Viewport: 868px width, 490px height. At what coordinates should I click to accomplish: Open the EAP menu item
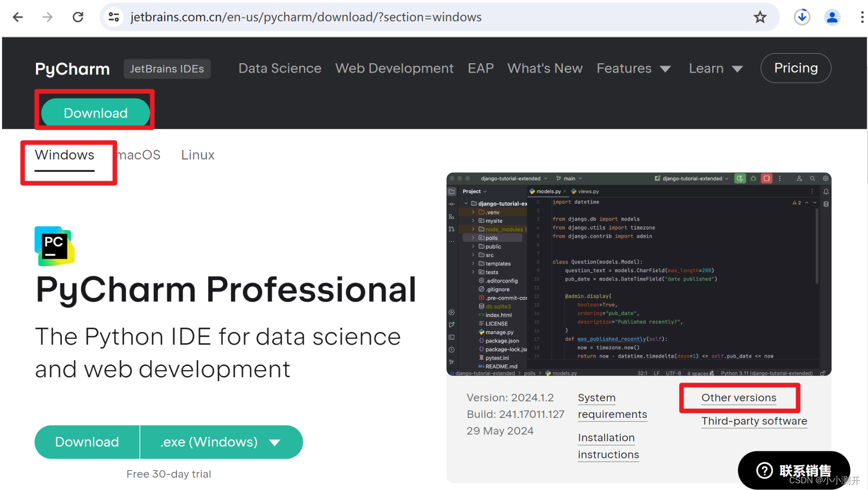point(481,68)
